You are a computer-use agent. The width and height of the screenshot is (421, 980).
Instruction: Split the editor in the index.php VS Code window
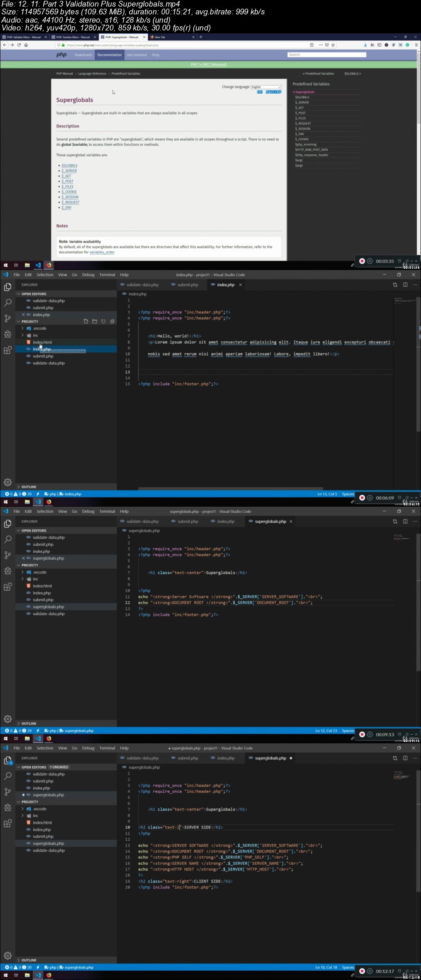(x=405, y=284)
